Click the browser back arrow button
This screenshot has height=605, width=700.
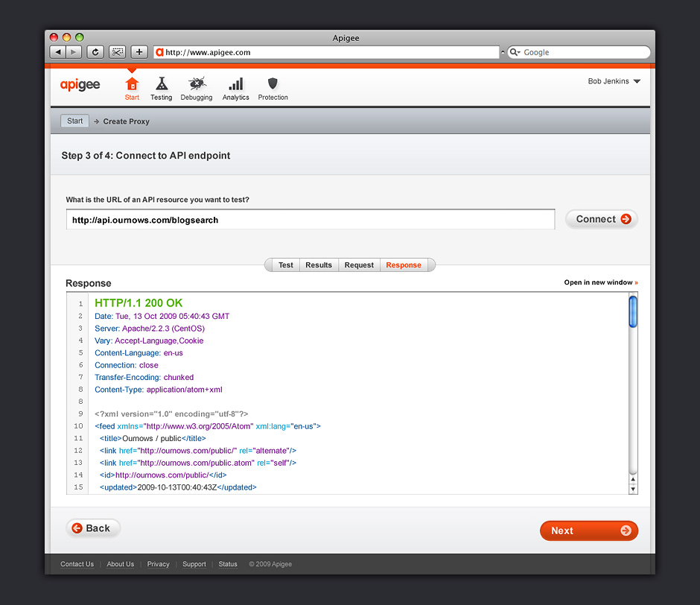[57, 52]
